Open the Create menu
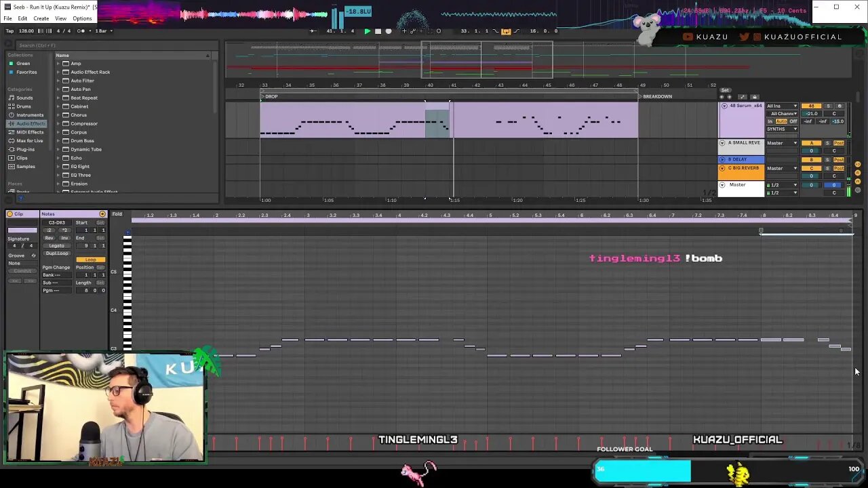 (41, 18)
